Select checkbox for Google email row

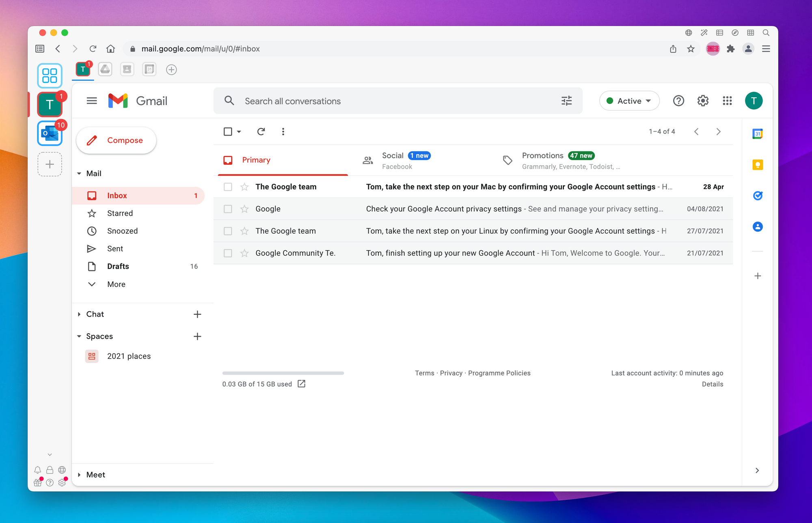(227, 209)
